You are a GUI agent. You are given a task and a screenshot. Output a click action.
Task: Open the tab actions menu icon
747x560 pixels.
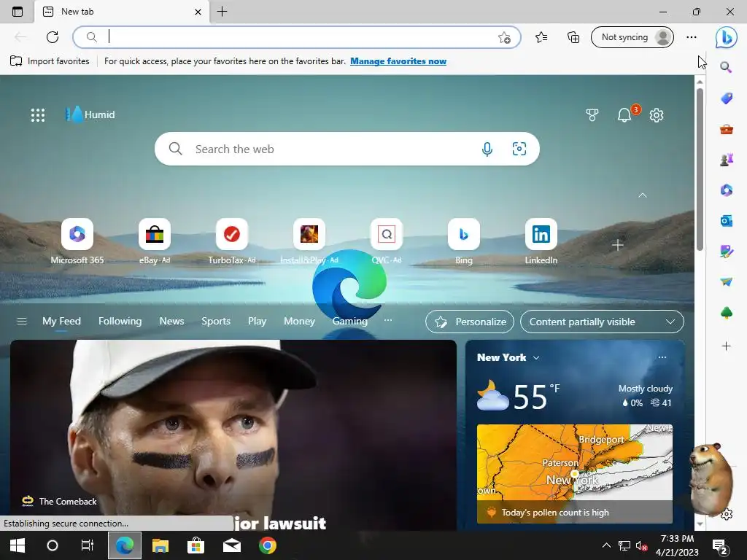pos(18,12)
